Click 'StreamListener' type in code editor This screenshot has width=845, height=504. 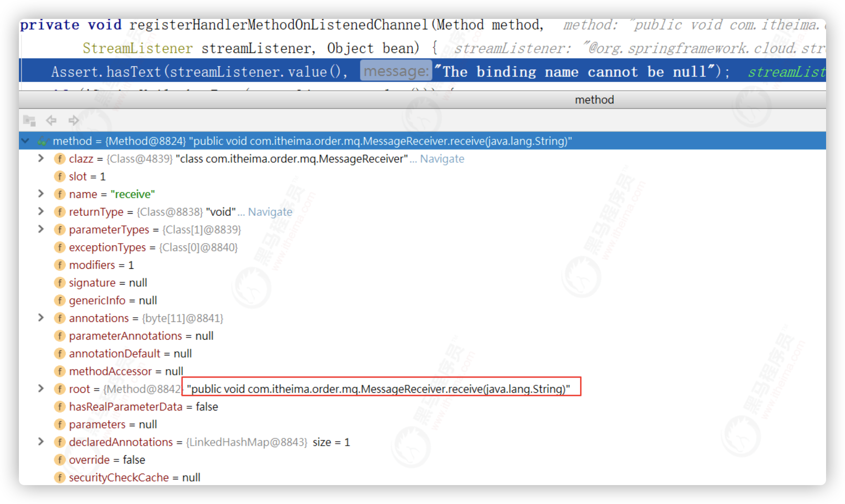(138, 48)
